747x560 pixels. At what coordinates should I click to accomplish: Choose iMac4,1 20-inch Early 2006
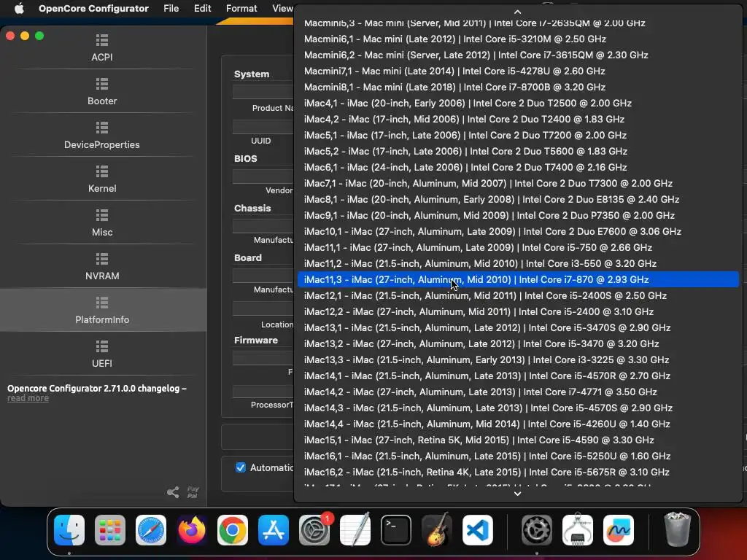(518, 103)
